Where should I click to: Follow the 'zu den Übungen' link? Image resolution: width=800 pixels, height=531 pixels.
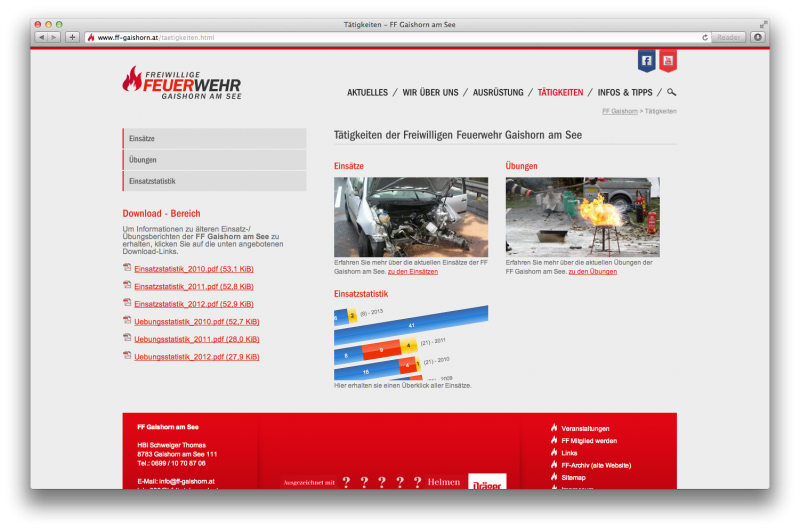pos(592,272)
